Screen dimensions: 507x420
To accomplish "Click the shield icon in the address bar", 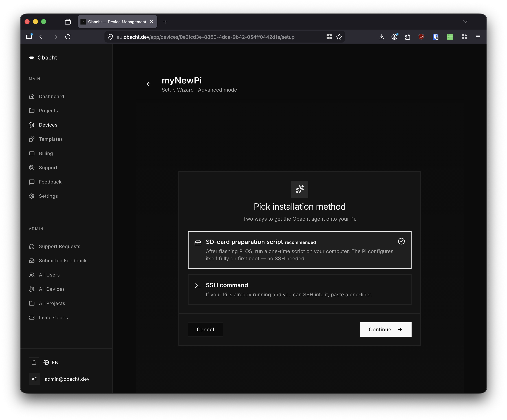I will [110, 37].
